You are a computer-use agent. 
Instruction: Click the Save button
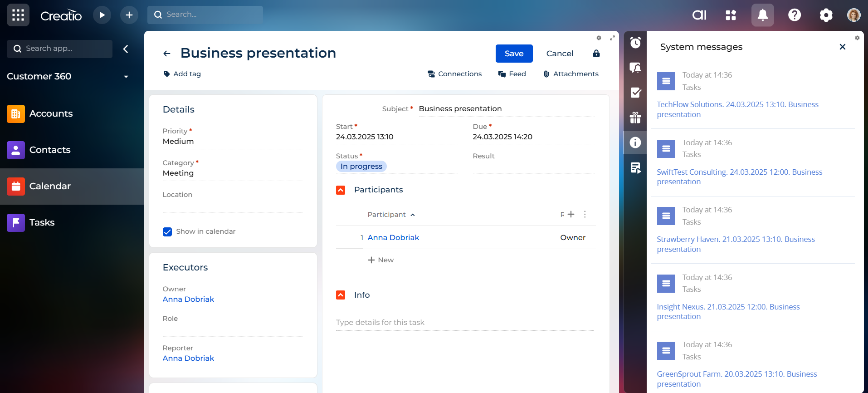point(514,54)
